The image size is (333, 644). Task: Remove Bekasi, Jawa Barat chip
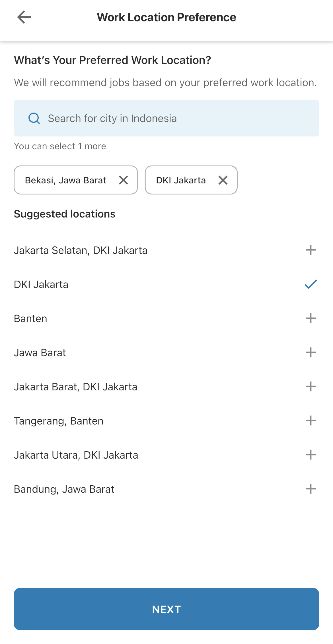point(123,180)
